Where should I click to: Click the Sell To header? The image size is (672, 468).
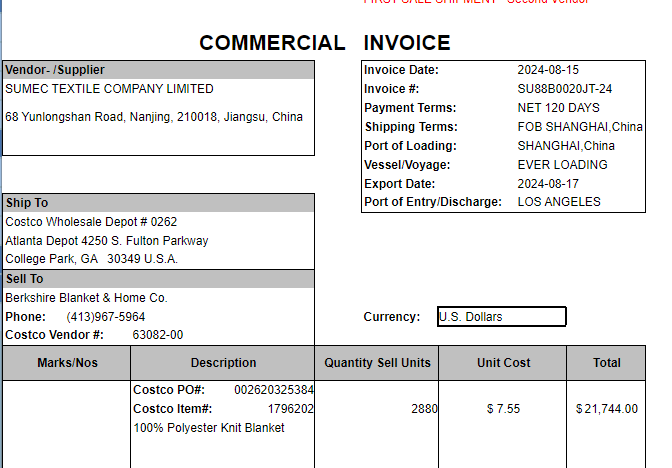159,279
